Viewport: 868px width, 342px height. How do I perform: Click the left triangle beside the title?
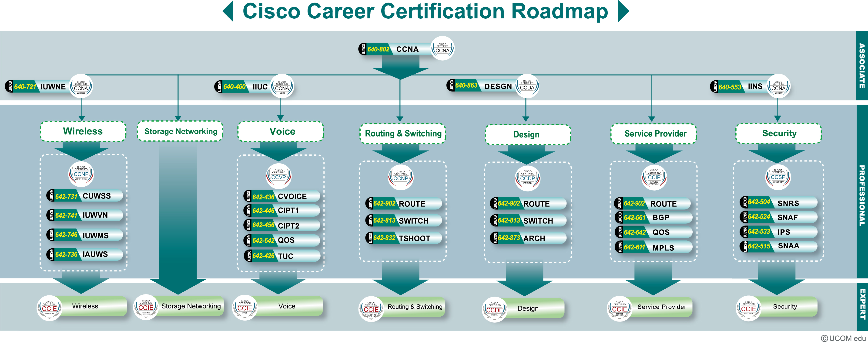pos(228,11)
